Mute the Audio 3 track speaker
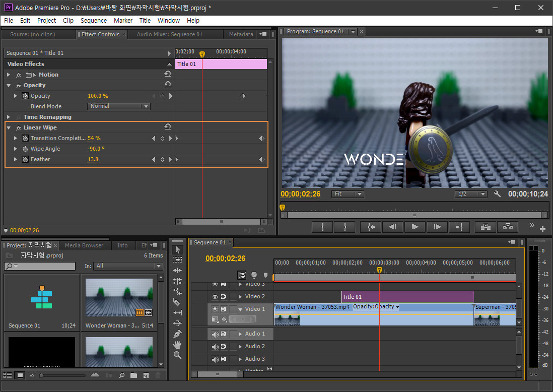The width and height of the screenshot is (553, 392). click(215, 359)
